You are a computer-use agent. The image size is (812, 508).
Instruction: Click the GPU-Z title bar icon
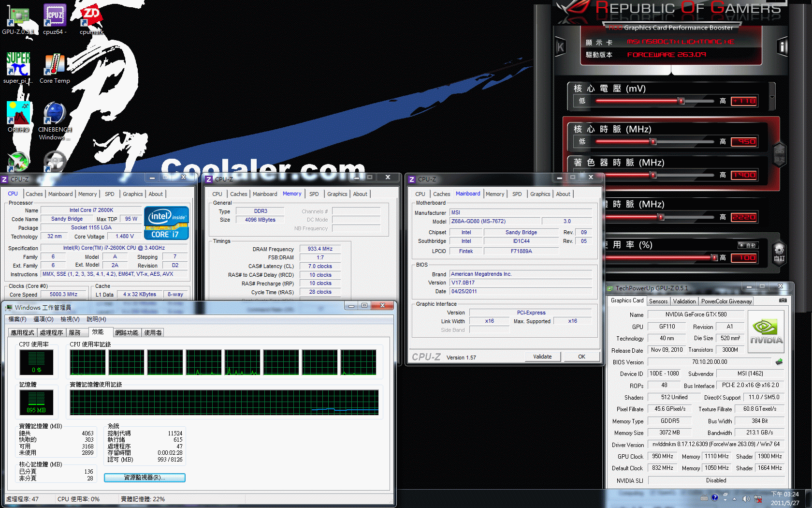610,288
